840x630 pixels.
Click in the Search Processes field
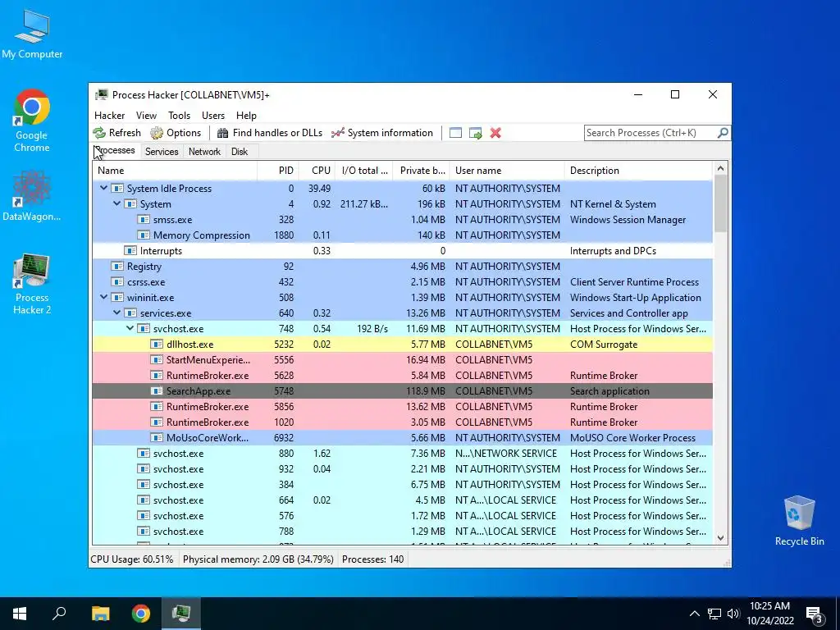650,133
